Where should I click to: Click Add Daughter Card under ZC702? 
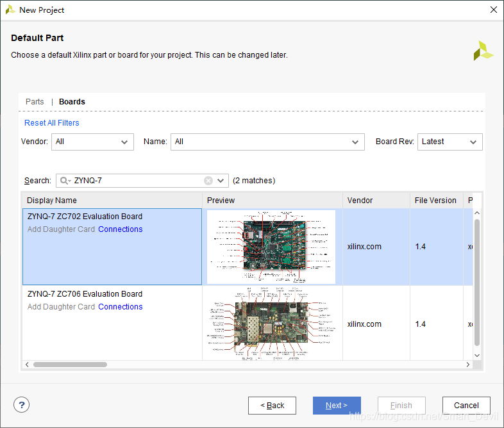coord(61,229)
